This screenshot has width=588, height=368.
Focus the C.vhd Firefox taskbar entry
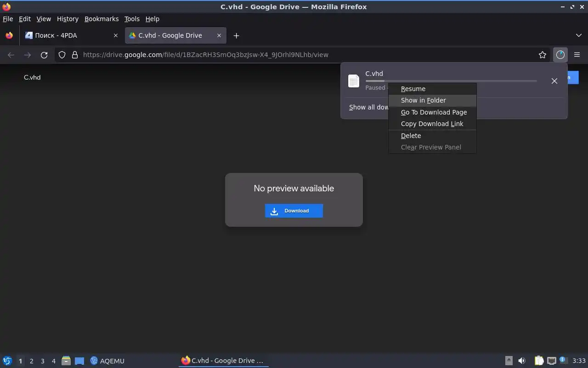tap(223, 361)
